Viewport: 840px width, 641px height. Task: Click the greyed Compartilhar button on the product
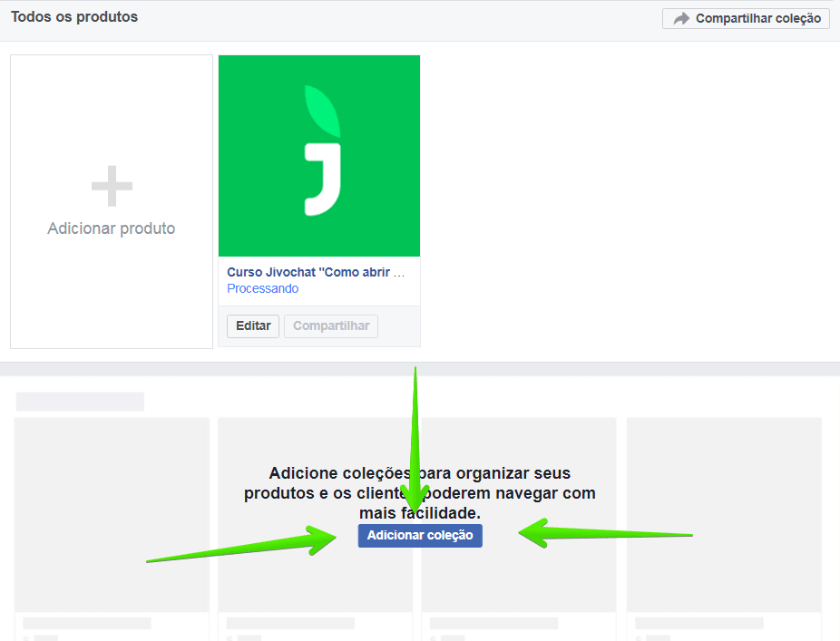(331, 326)
